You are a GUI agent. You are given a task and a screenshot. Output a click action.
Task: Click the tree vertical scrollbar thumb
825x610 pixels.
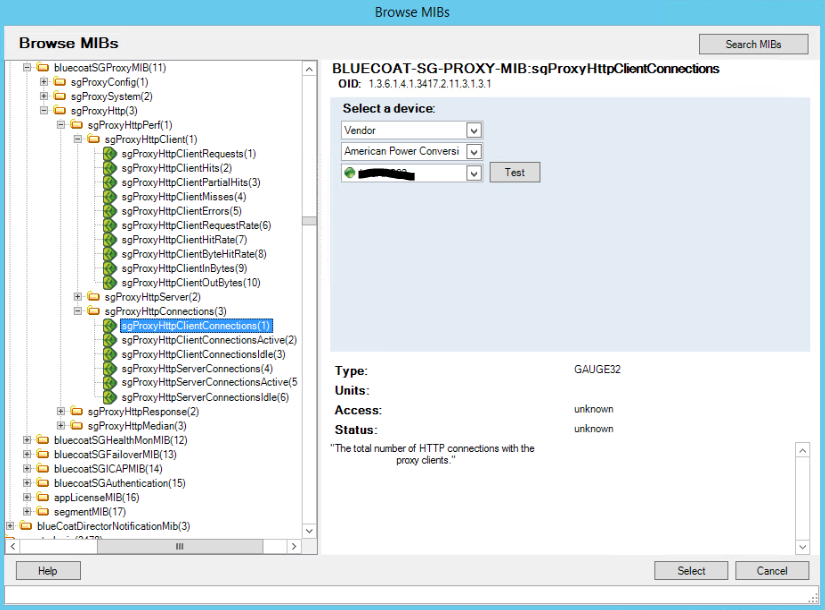point(309,221)
